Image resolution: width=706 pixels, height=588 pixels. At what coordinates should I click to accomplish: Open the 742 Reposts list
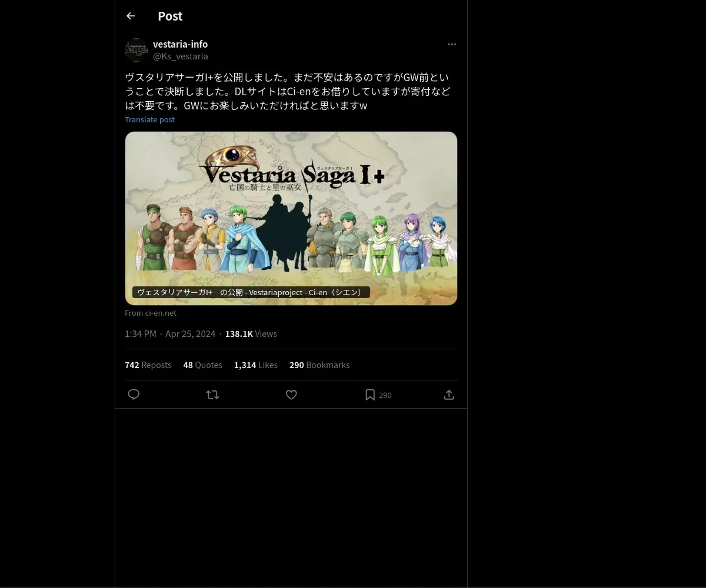pyautogui.click(x=148, y=365)
